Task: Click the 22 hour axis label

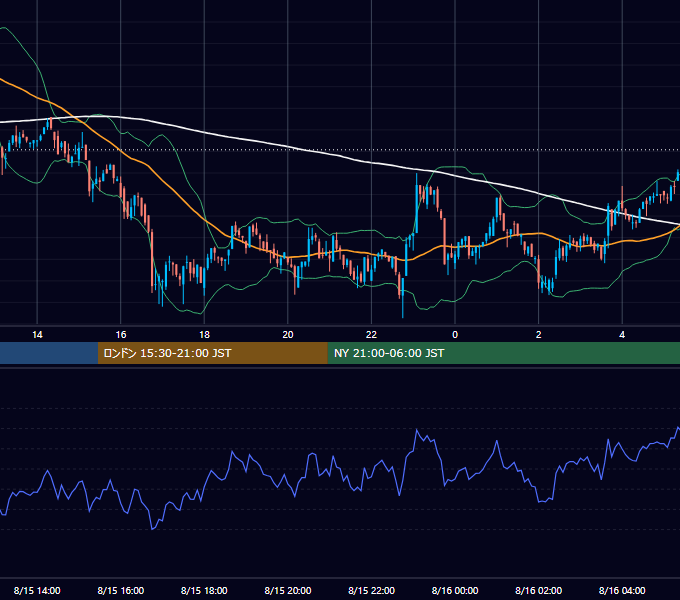Action: (x=371, y=335)
